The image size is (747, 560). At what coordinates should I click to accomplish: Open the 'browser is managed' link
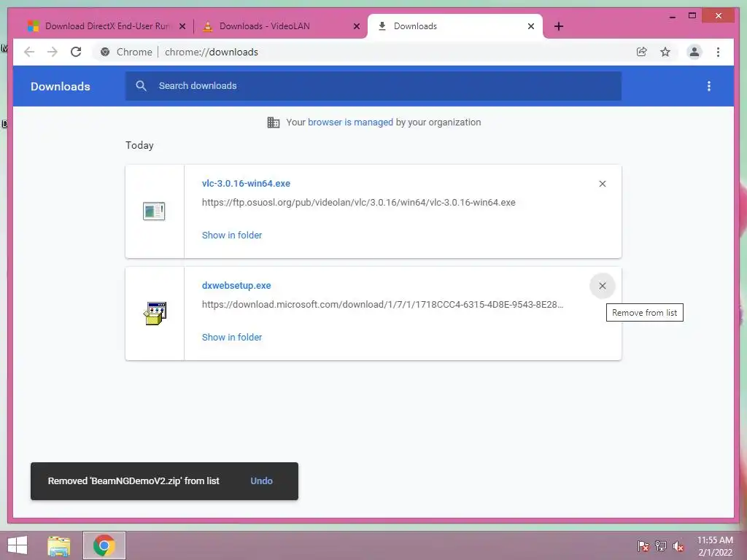click(350, 122)
